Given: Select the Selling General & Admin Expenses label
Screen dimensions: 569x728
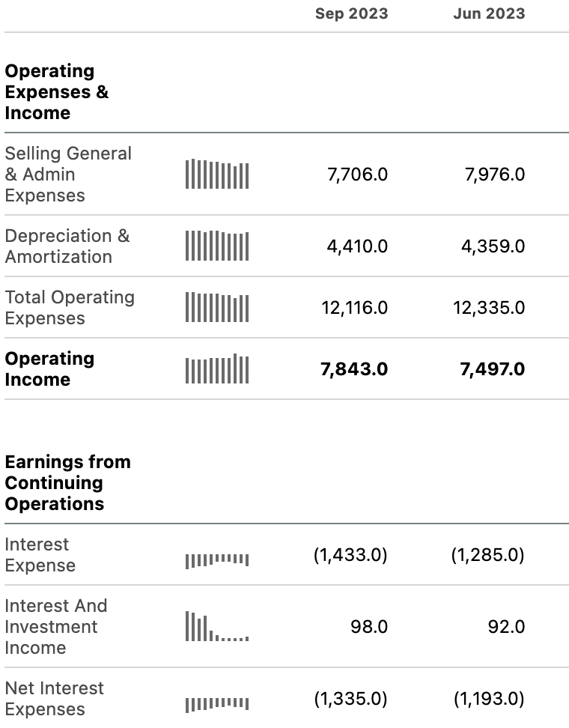Looking at the screenshot, I should point(68,174).
